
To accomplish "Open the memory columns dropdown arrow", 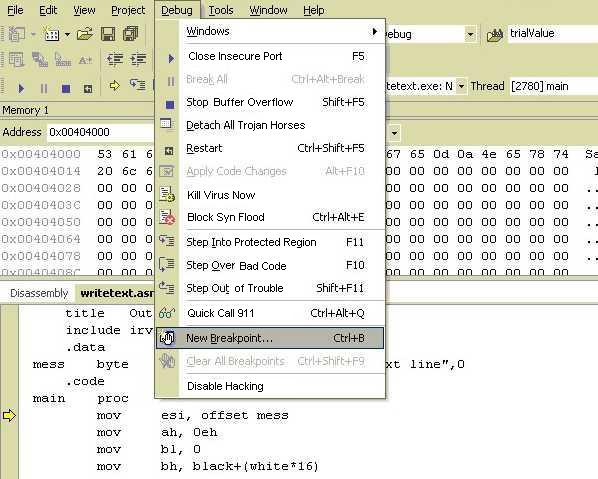I will point(394,133).
